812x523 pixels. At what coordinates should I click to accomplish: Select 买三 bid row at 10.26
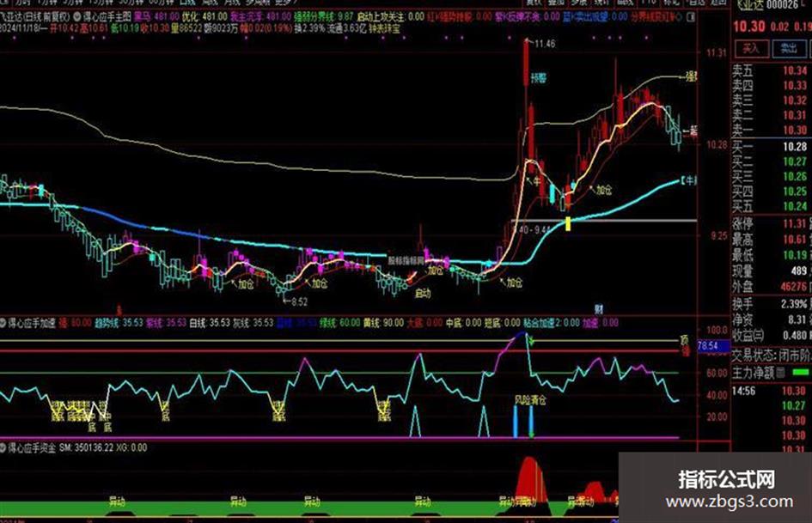[x=771, y=177]
